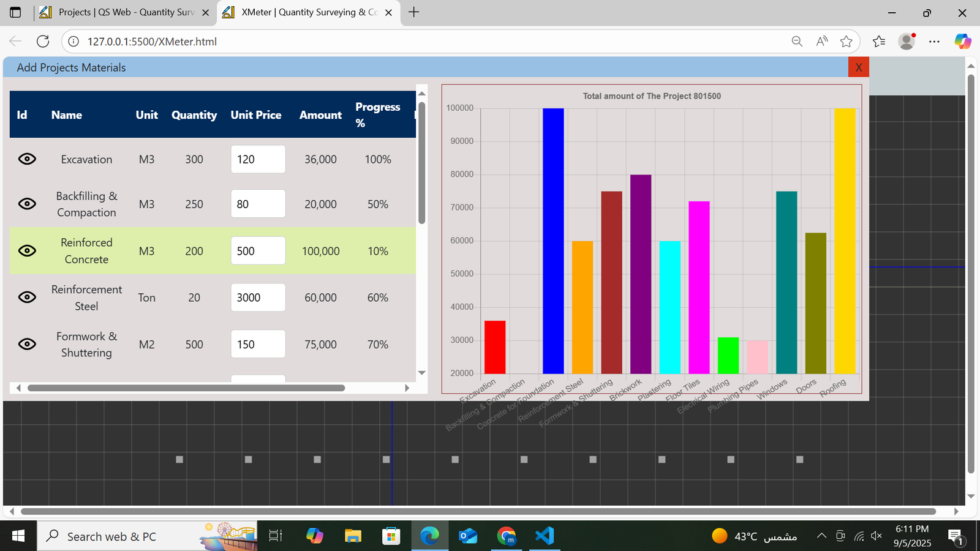Open Read Aloud in address bar
The image size is (980, 551).
click(822, 42)
